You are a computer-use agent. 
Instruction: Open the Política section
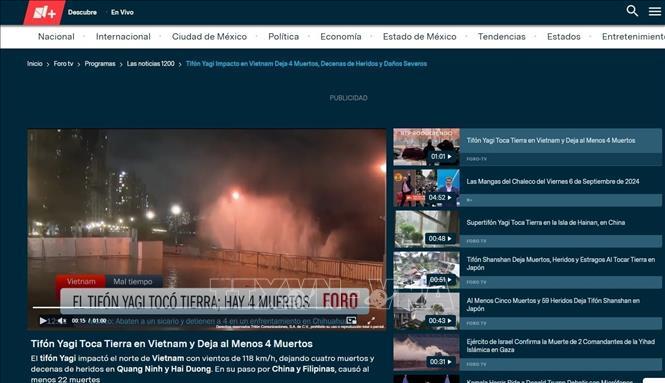click(x=283, y=37)
